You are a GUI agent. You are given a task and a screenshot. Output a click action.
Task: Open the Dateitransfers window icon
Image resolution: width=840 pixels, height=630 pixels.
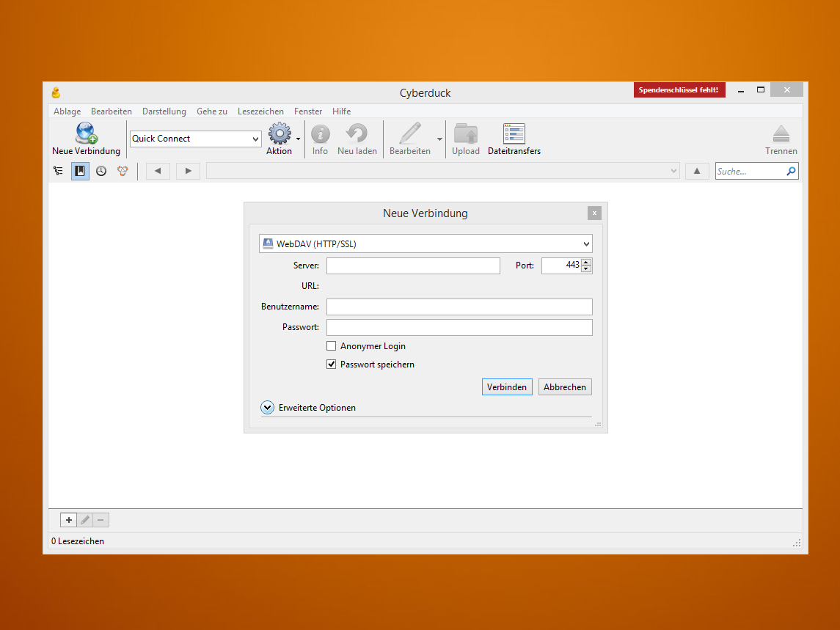pyautogui.click(x=514, y=133)
